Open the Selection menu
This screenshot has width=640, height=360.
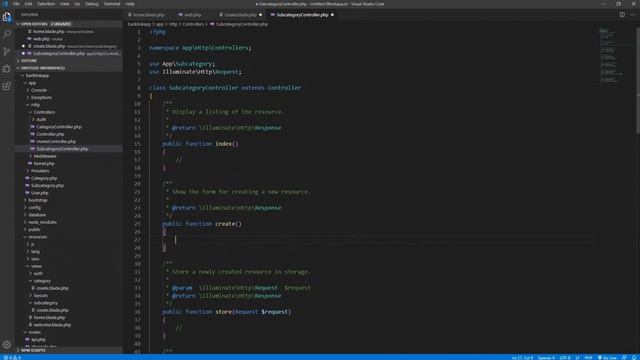46,4
